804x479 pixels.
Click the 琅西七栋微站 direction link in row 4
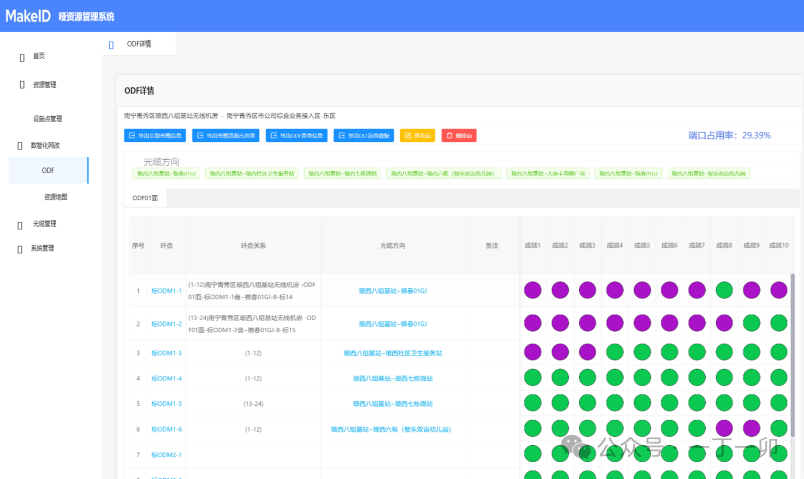coord(393,378)
